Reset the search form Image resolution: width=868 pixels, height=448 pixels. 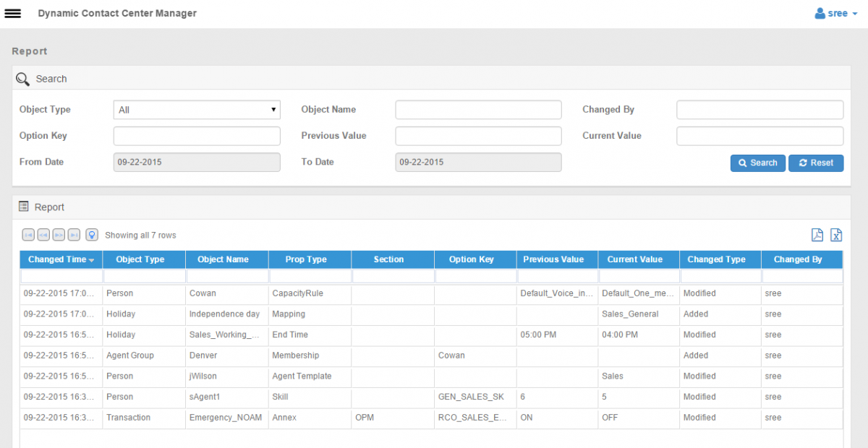pyautogui.click(x=816, y=163)
